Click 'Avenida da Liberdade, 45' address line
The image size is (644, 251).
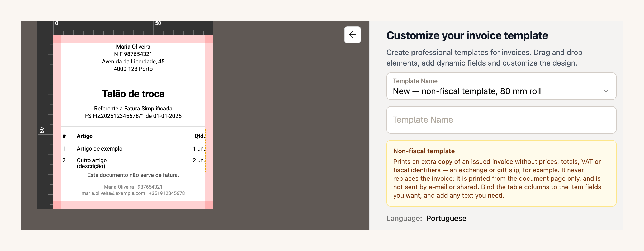(x=133, y=62)
